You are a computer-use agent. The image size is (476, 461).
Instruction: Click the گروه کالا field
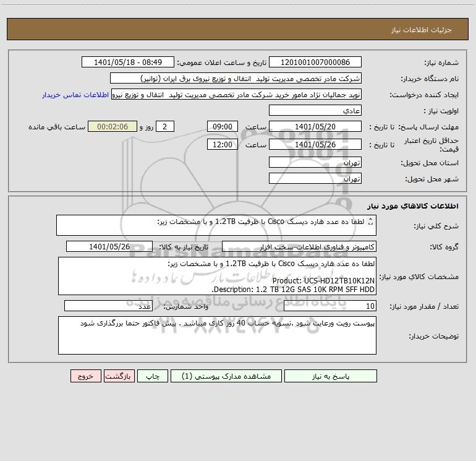(x=299, y=246)
